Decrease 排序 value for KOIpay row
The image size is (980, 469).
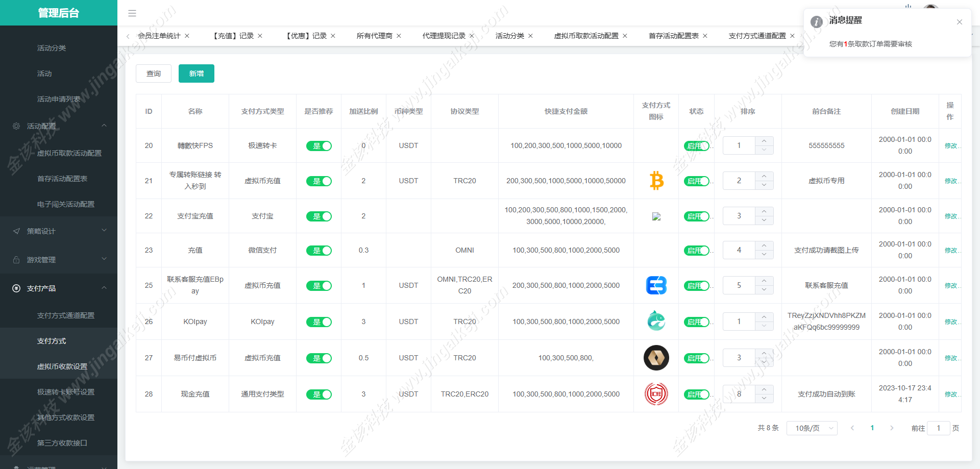coord(764,326)
